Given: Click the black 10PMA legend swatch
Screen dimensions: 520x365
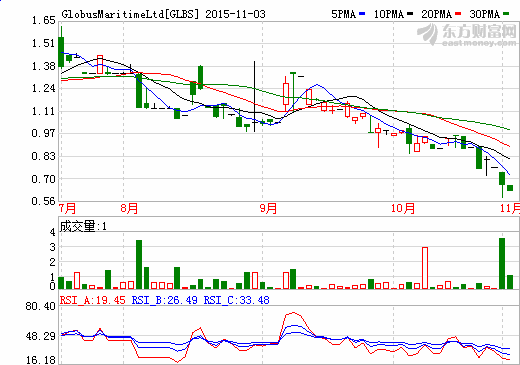Looking at the screenshot, I should [x=410, y=14].
